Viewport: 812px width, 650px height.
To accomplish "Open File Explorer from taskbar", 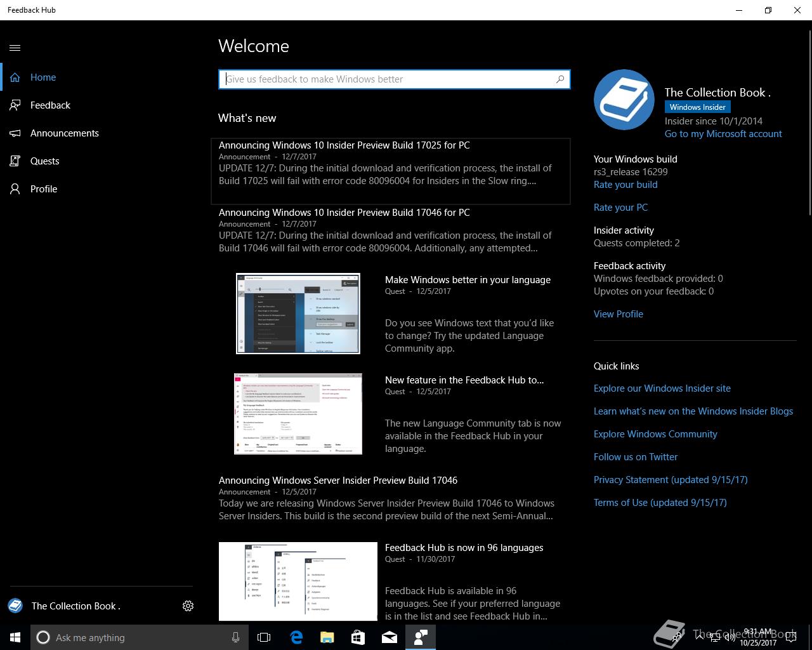I will 327,637.
